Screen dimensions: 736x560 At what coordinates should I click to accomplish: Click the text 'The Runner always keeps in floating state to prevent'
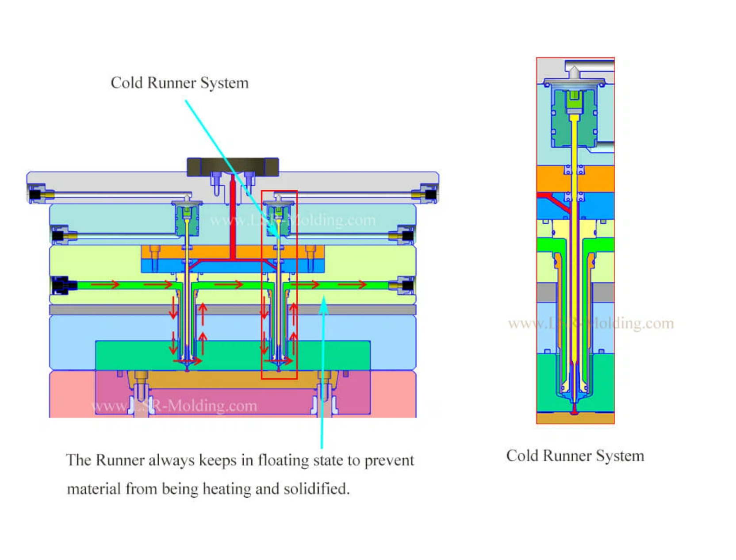pyautogui.click(x=240, y=460)
